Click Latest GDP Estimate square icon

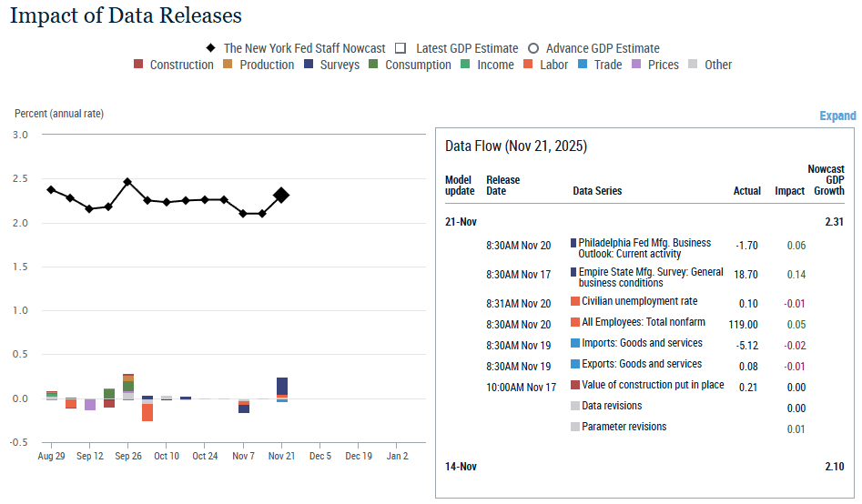click(x=401, y=48)
